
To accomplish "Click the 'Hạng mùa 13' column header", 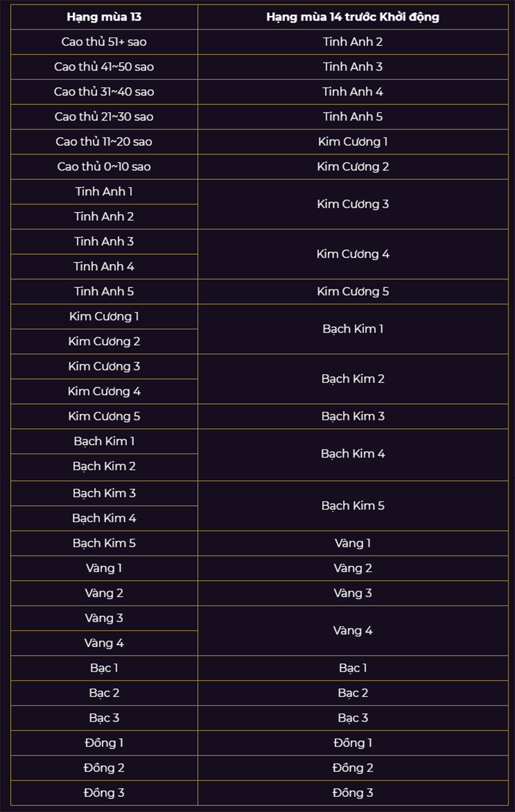I will [x=104, y=17].
